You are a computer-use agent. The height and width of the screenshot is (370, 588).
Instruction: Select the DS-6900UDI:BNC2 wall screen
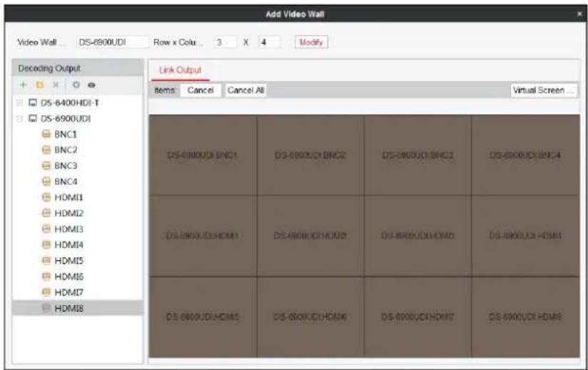(x=310, y=155)
